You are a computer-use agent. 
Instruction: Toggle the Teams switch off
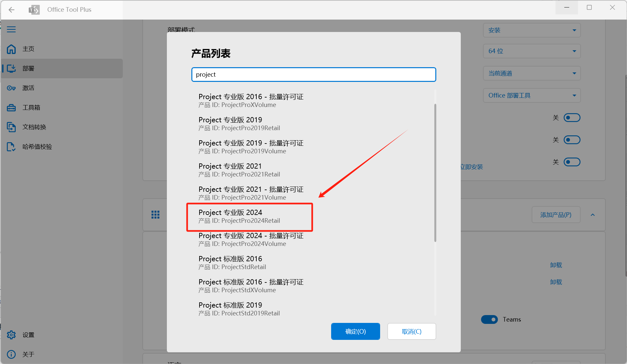point(490,319)
